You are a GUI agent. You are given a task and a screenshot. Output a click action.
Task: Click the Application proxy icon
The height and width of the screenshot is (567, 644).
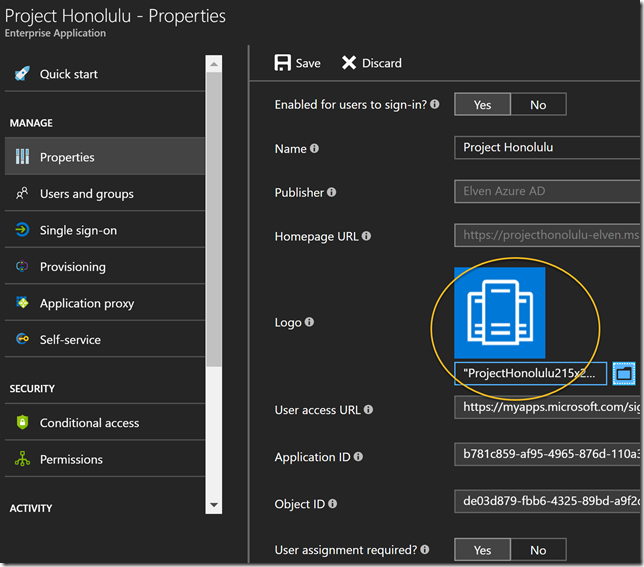[x=22, y=303]
